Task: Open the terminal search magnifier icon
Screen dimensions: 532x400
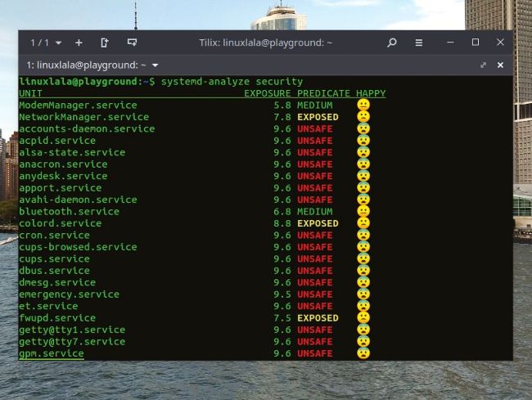Action: (x=392, y=43)
